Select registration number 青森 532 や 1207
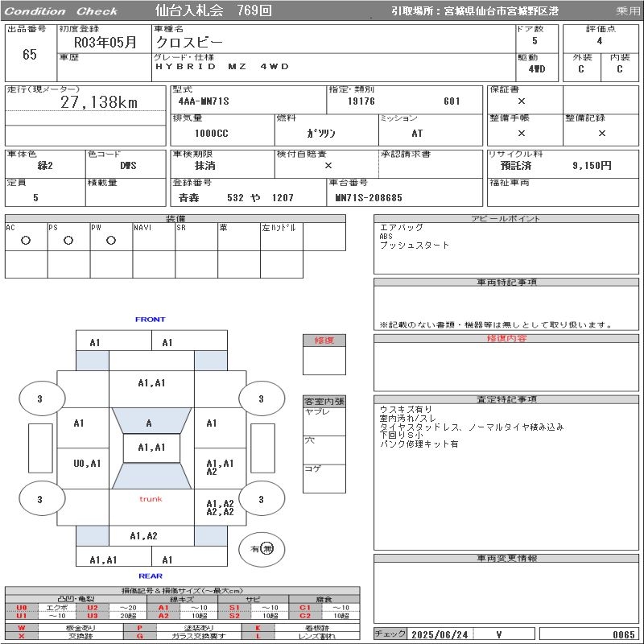The image size is (644, 644). click(236, 198)
